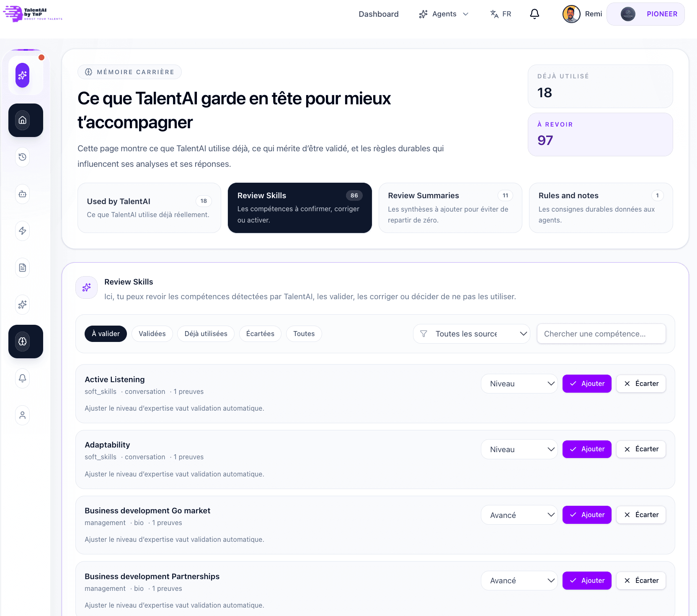This screenshot has width=697, height=616.
Task: Click the Active Listening skill title
Action: click(x=115, y=380)
